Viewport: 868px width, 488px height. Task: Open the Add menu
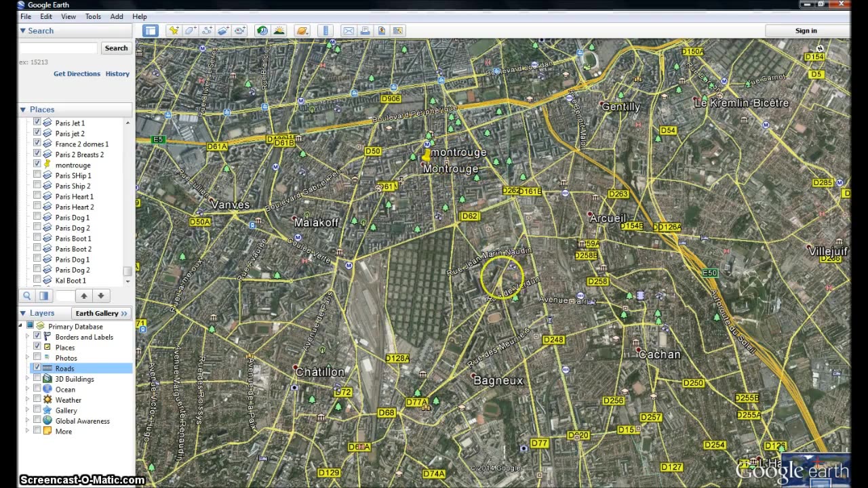click(117, 16)
